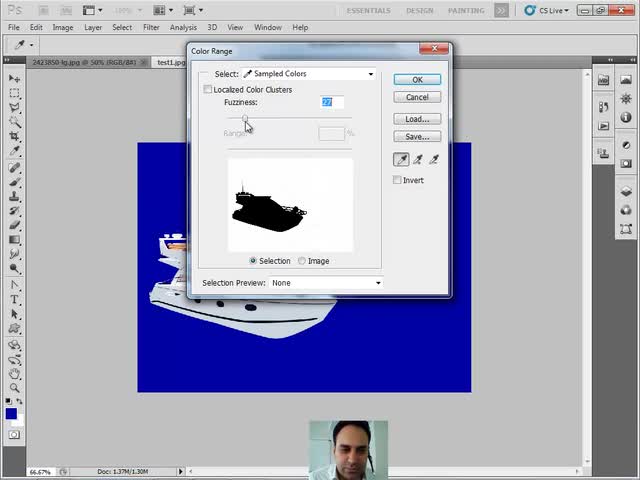Choose the Selection radio button

tap(253, 261)
